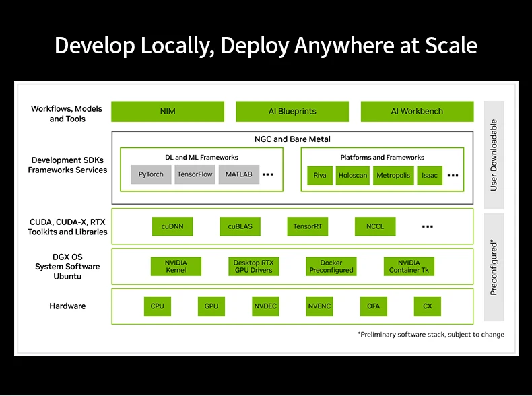
Task: Click the ellipsis after MATLAB
Action: 268,174
